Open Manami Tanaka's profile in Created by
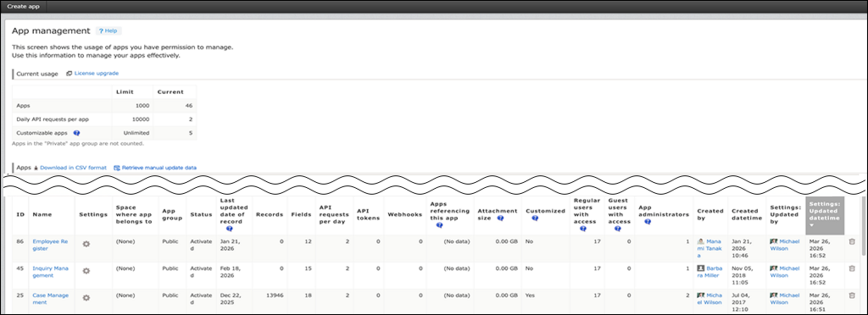Viewport: 868px width, 315px height. coord(709,248)
